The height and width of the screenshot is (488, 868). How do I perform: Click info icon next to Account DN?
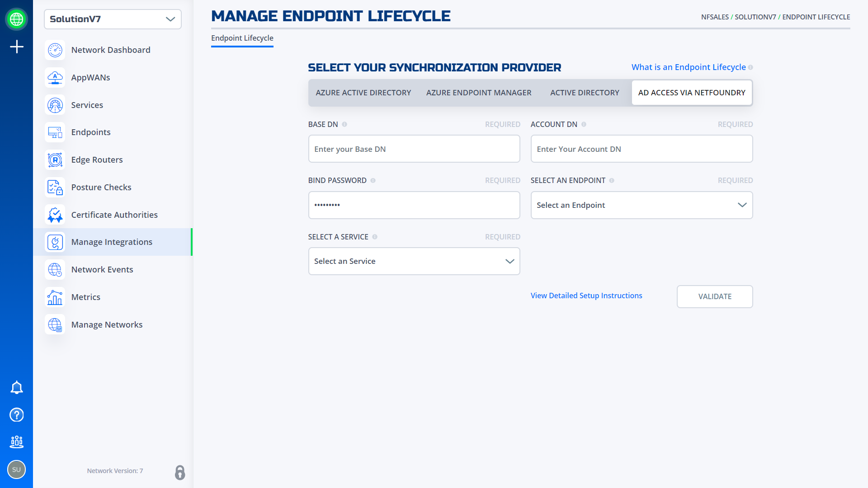[x=584, y=124]
